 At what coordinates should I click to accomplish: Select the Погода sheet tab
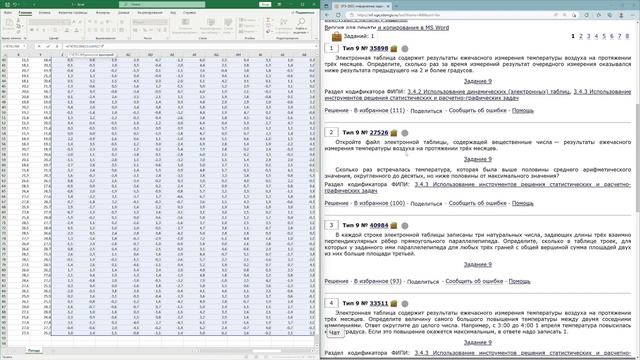coord(34,350)
